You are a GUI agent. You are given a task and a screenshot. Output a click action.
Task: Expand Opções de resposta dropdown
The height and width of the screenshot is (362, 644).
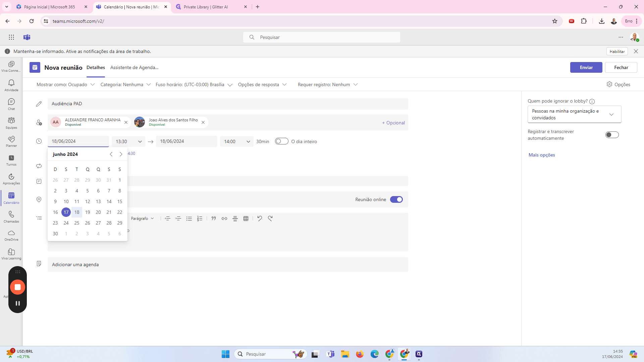262,85
